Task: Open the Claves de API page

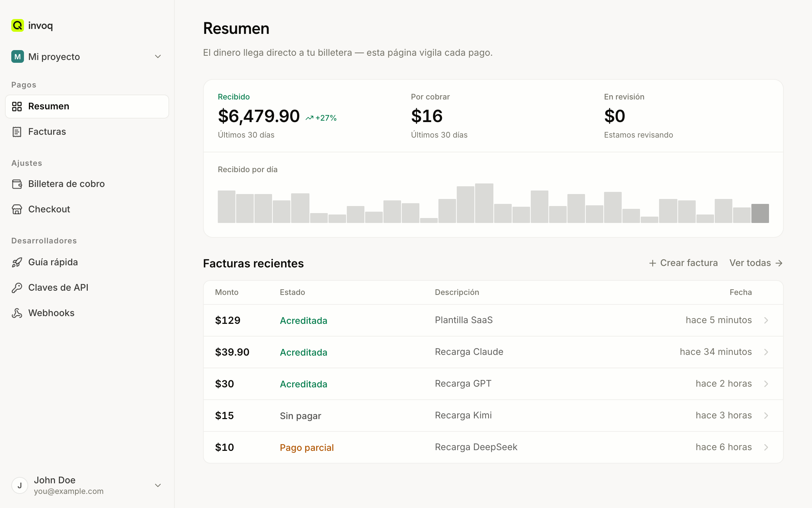Action: coord(87,288)
